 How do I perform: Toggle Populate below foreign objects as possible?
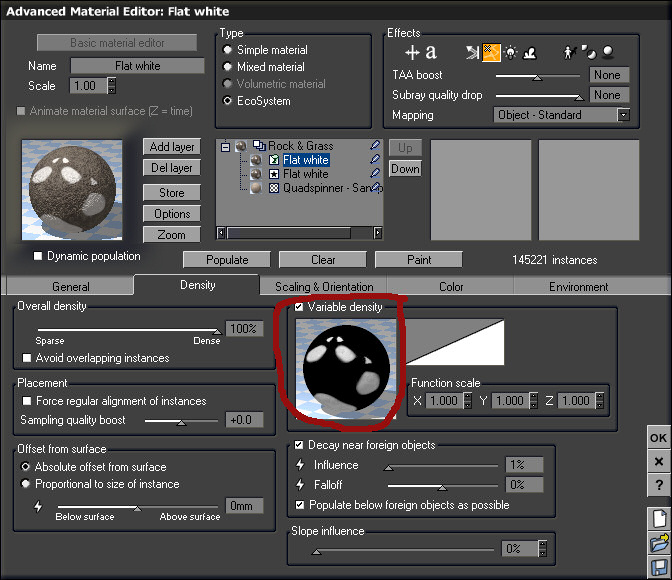pos(300,505)
